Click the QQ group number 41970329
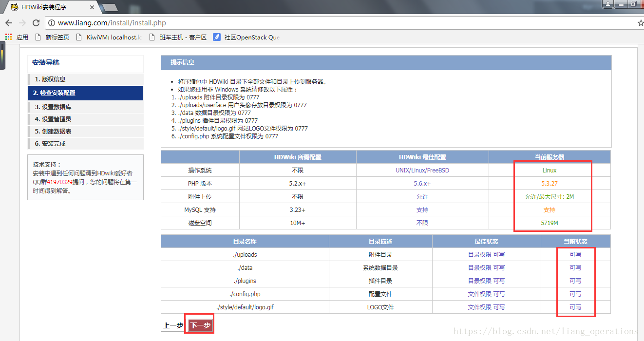The image size is (644, 341). pyautogui.click(x=59, y=182)
